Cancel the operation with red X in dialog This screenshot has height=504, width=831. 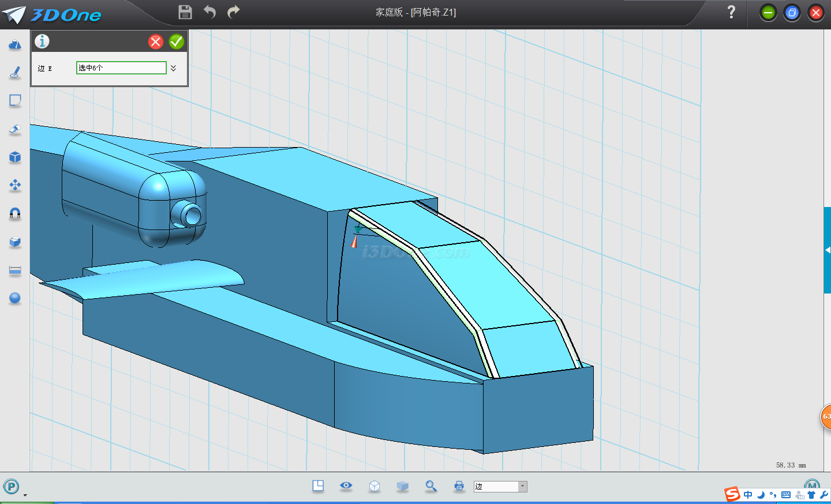tap(156, 42)
